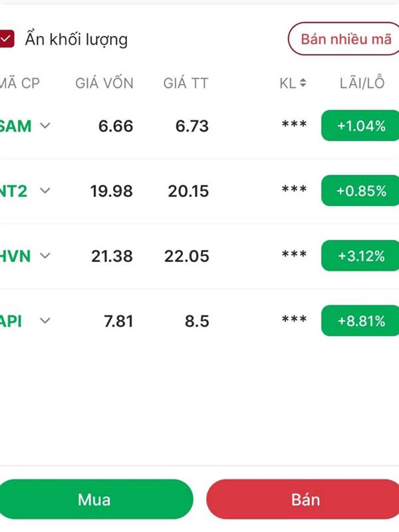Sort by the KL column arrows

tap(303, 83)
